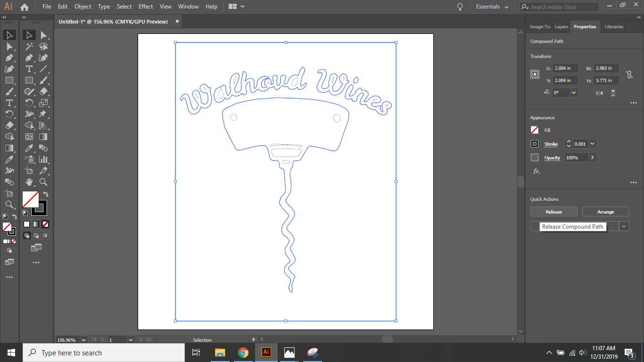644x362 pixels.
Task: Open the Illustrator app on the taskbar
Action: 266,352
